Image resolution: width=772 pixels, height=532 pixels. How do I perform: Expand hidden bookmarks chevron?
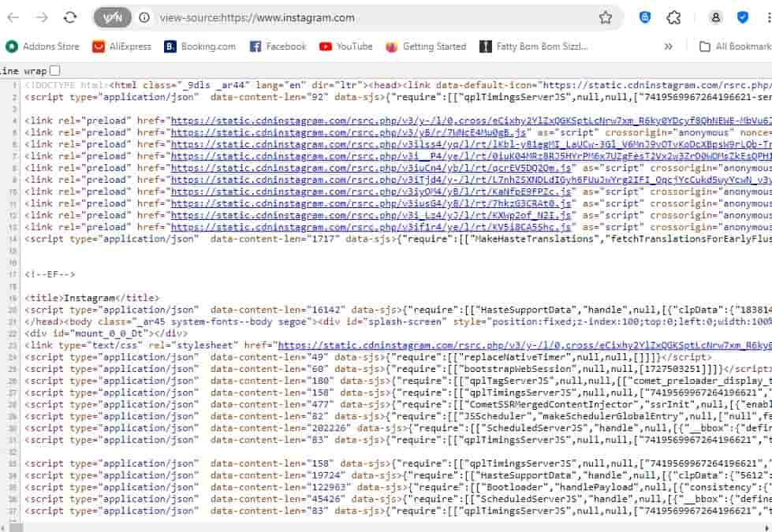click(x=668, y=47)
